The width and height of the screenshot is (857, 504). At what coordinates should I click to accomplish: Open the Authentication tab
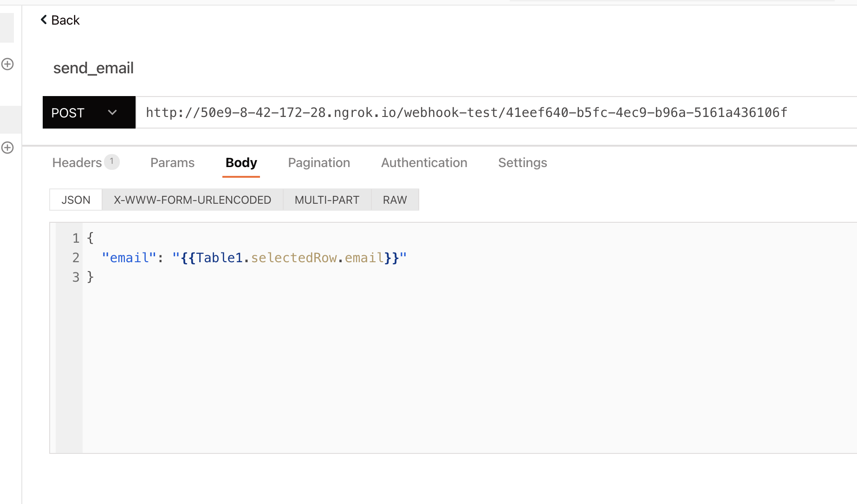(x=424, y=162)
